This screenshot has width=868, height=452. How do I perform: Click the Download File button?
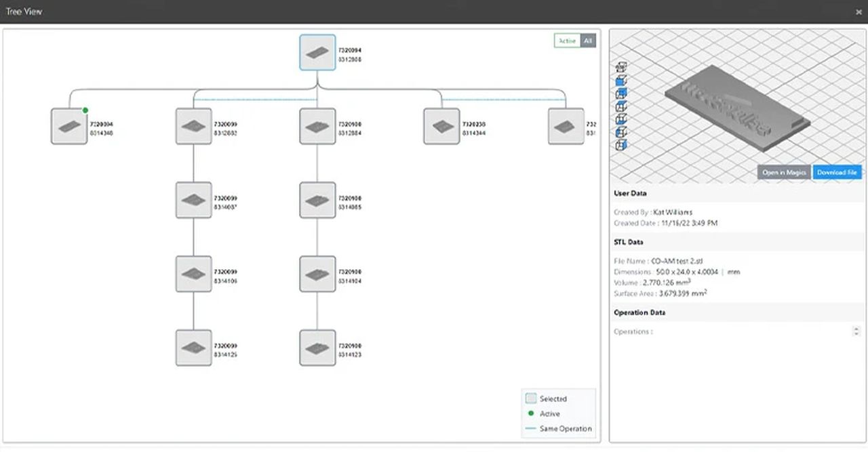(x=837, y=173)
